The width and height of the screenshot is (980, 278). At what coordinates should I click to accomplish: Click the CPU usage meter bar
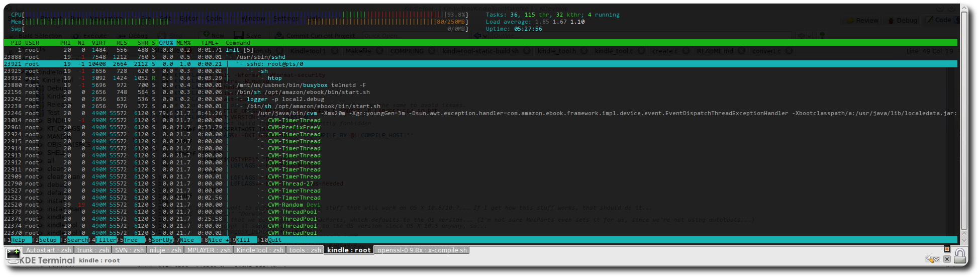(240, 15)
